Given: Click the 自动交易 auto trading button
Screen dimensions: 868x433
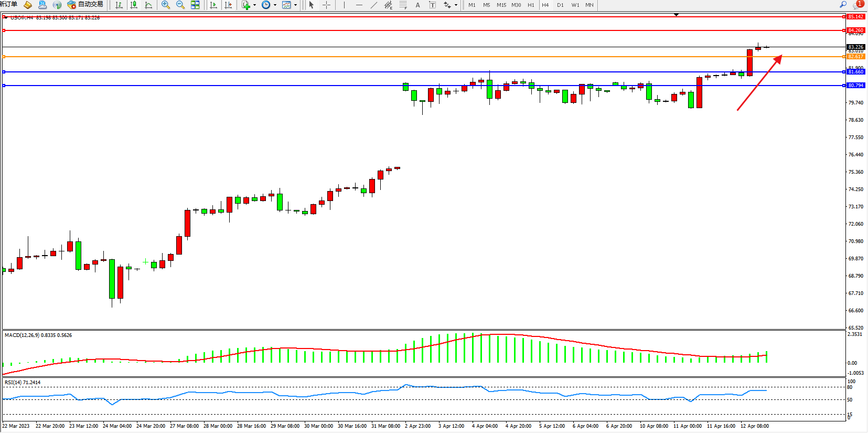Looking at the screenshot, I should tap(85, 4).
